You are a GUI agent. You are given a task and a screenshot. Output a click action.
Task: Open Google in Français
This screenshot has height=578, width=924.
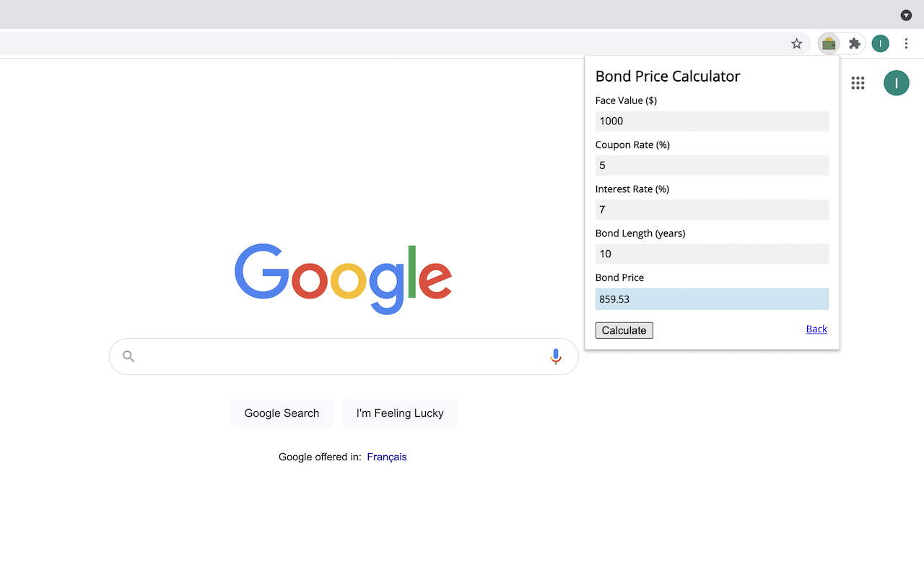pos(386,457)
